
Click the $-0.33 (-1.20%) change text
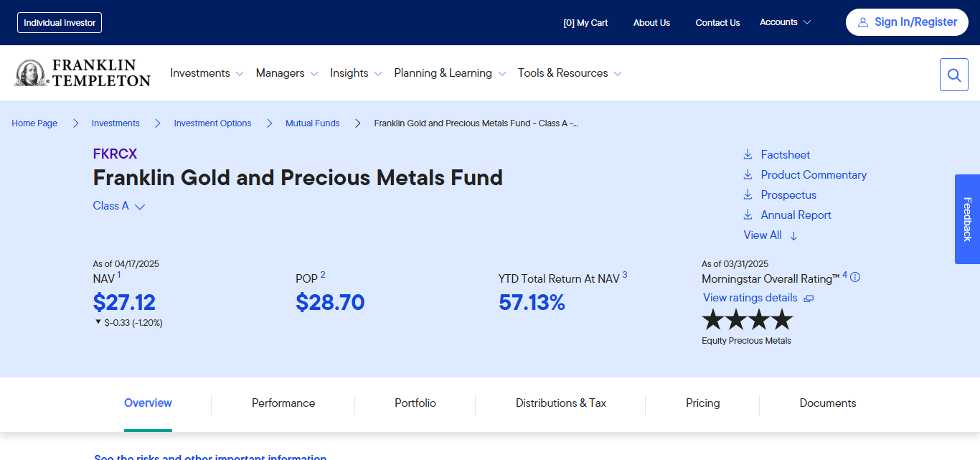[133, 323]
